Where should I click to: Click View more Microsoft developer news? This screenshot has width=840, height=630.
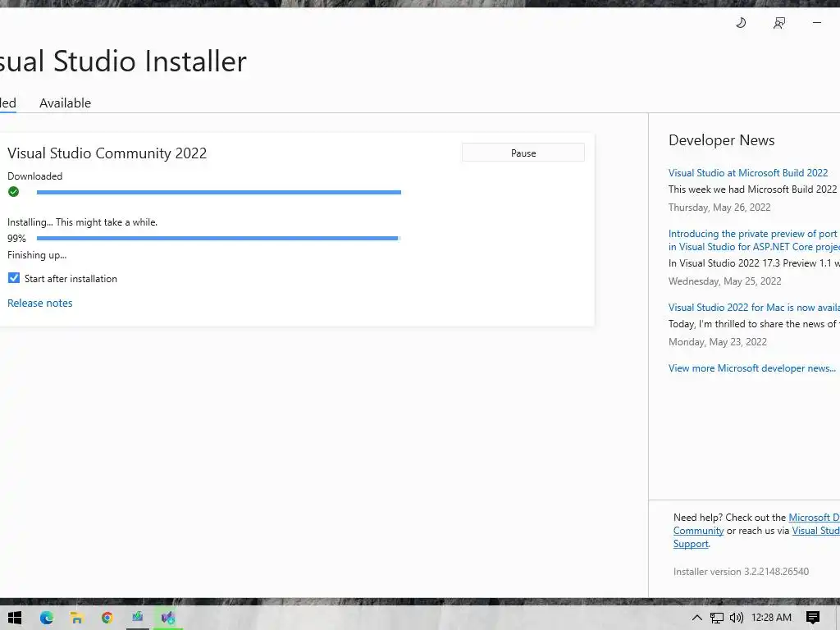tap(752, 368)
